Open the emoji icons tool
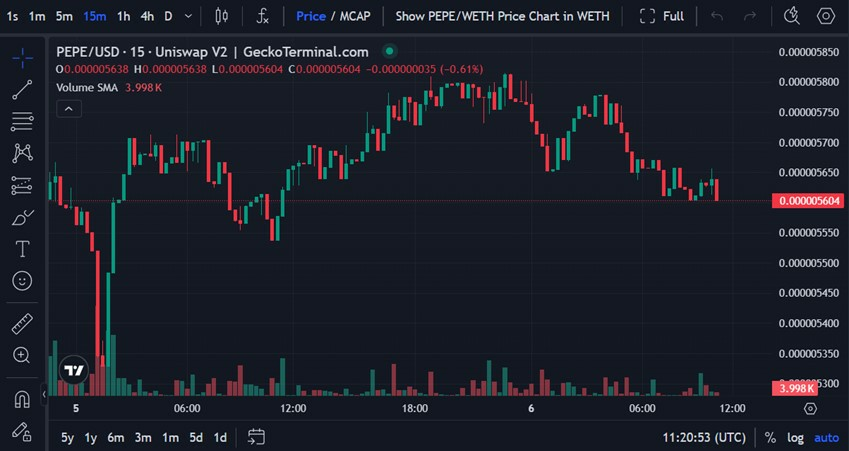Image resolution: width=849 pixels, height=451 pixels. 21,281
